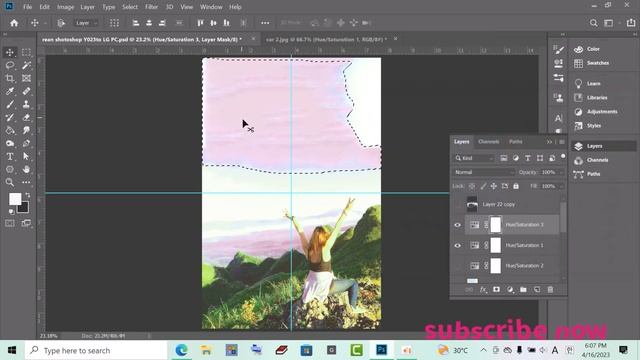Open the Adjustments panel
The width and height of the screenshot is (640, 360).
tap(602, 112)
